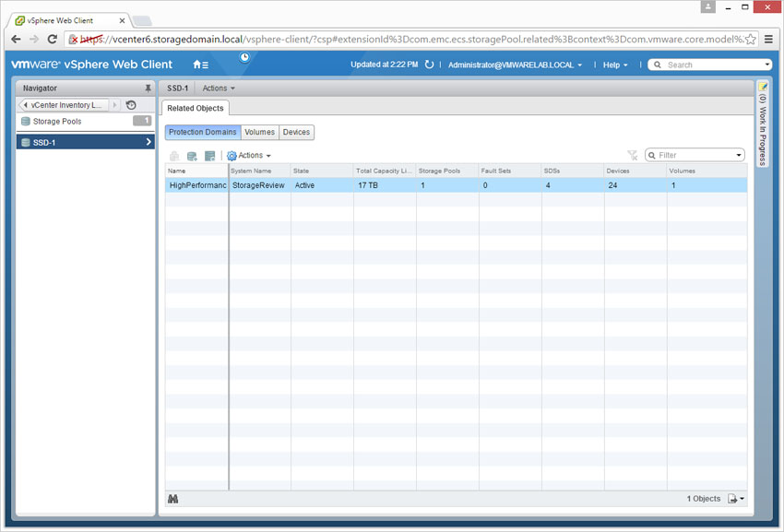This screenshot has width=784, height=532.
Task: Bookmark this page with star icon
Action: (x=751, y=39)
